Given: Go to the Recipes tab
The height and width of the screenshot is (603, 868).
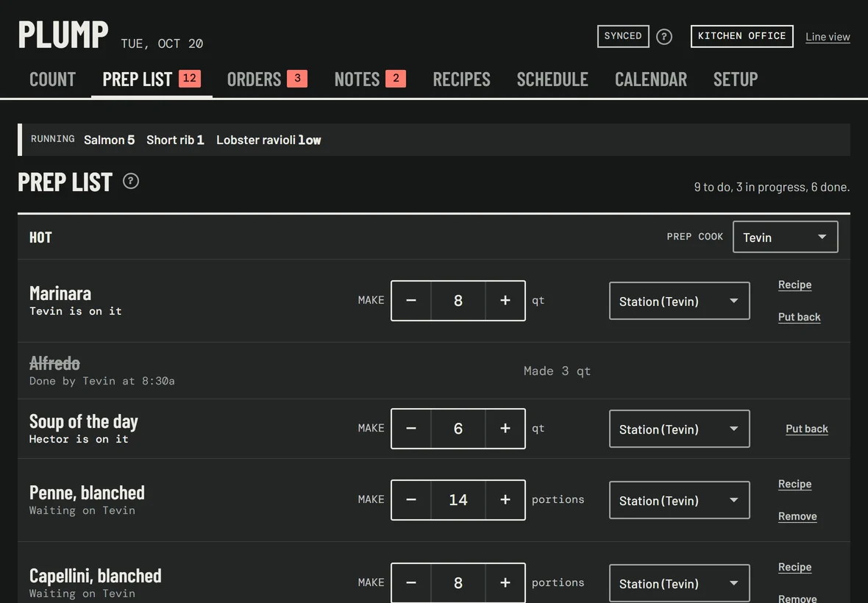Looking at the screenshot, I should (x=462, y=79).
